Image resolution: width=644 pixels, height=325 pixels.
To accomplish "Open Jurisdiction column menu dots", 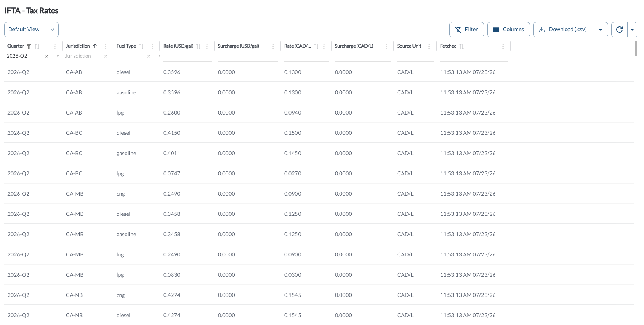I will [x=106, y=46].
